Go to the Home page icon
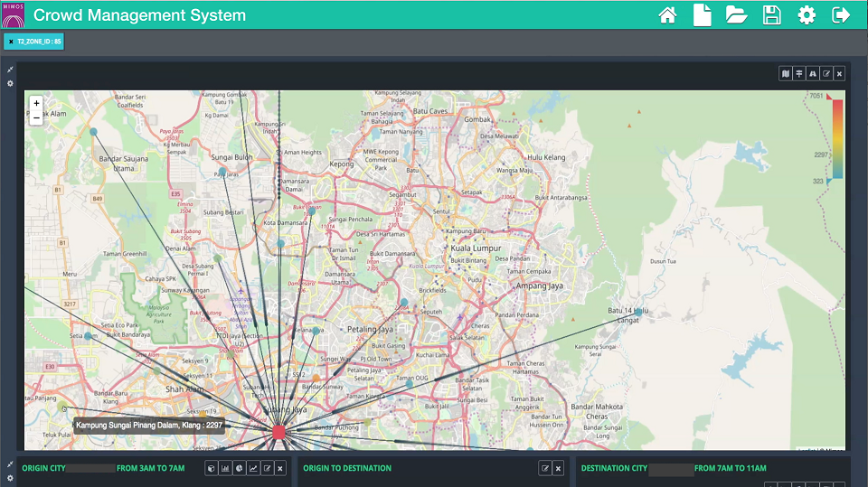Screen dimensions: 868x487 click(667, 15)
